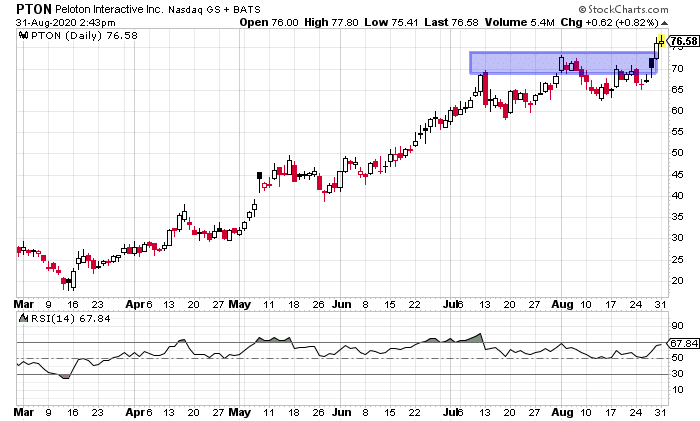Click the 60 label on price axis
Screen dimensions: 700x421
[x=678, y=110]
